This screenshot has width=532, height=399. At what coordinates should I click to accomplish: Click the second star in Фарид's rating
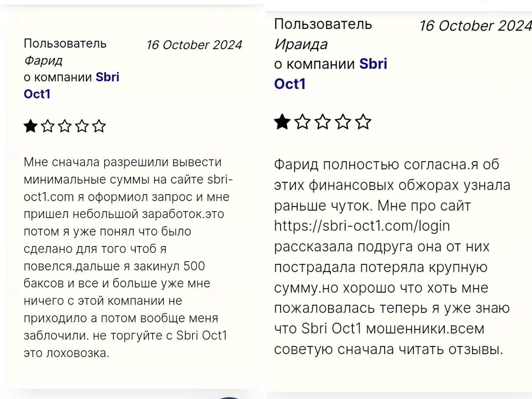pos(48,126)
